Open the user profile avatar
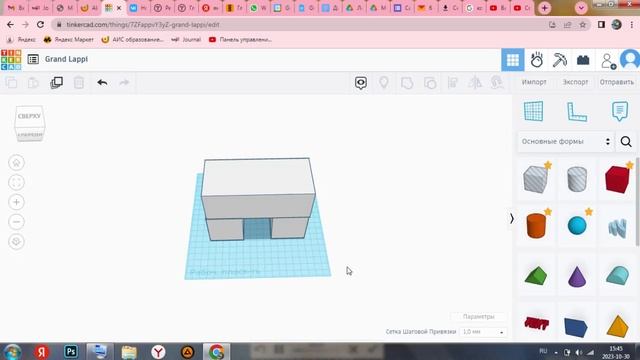Viewport: 640px width, 360px height. click(630, 60)
